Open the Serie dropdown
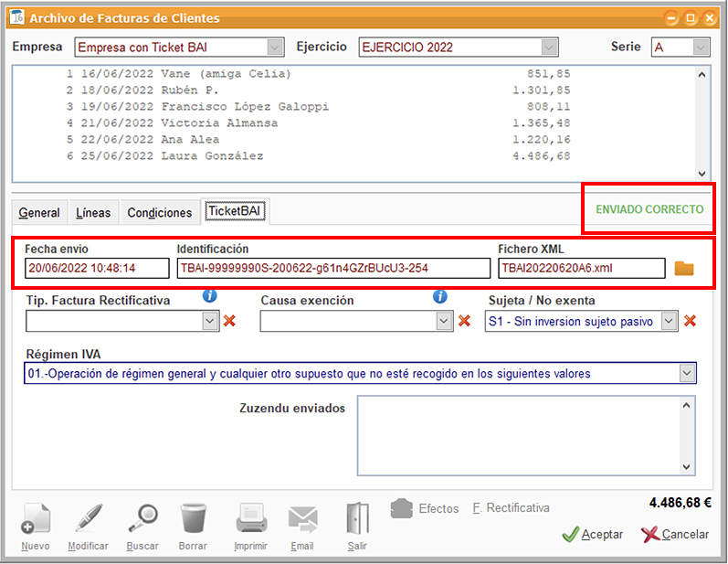 (702, 48)
